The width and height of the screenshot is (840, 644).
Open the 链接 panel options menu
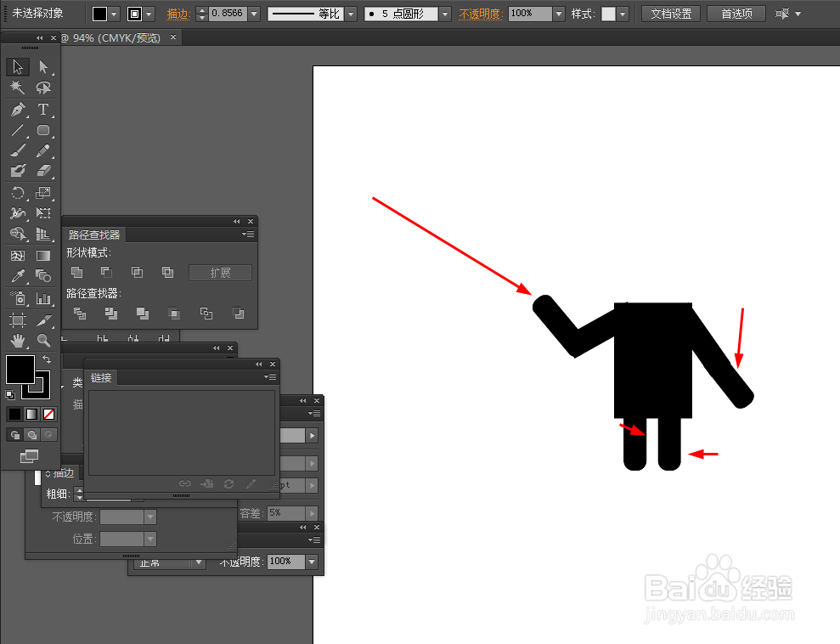270,377
